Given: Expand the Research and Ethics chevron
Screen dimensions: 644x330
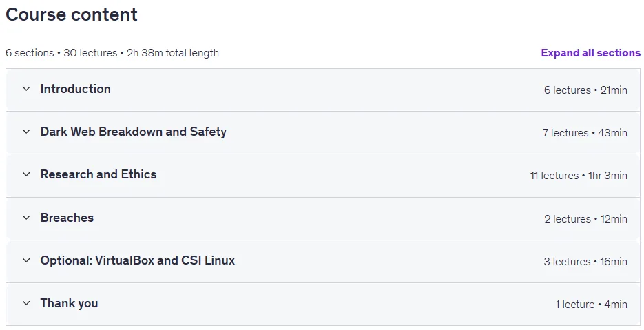Looking at the screenshot, I should click(x=26, y=174).
